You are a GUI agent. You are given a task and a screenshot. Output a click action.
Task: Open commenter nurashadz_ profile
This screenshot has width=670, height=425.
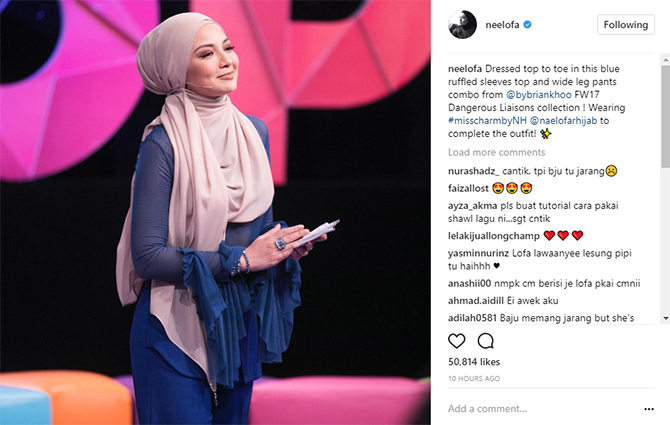pos(473,171)
